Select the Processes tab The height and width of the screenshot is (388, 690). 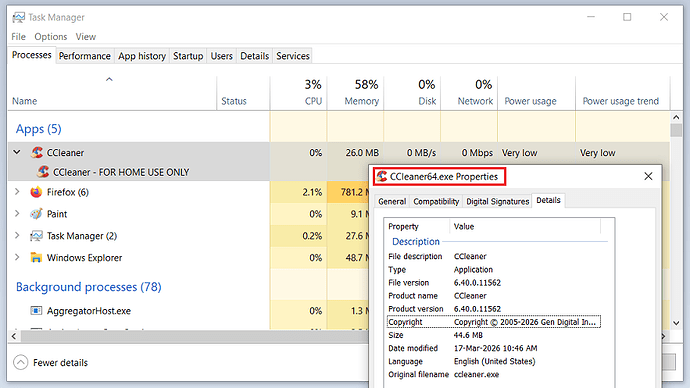(x=32, y=55)
